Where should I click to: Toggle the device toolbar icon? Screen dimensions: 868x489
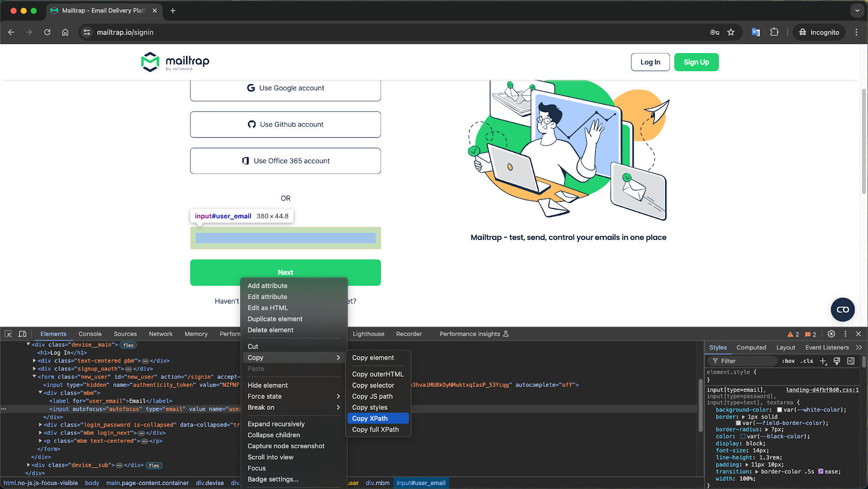coord(22,334)
